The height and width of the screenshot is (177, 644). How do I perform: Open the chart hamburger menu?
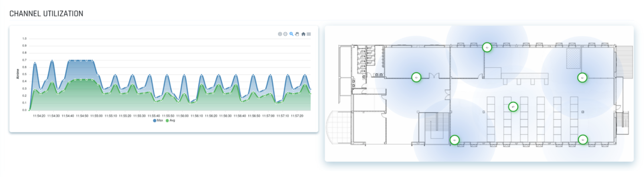309,34
